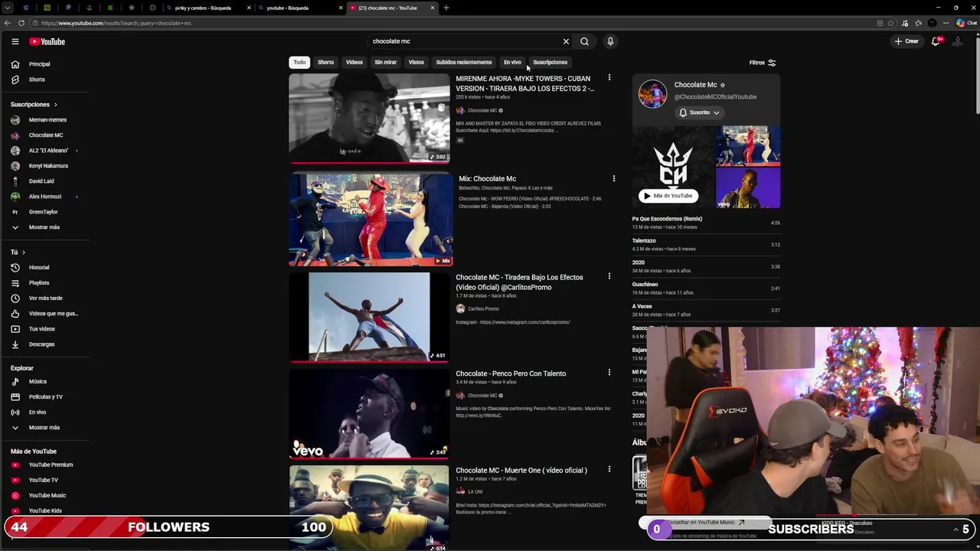Open Meman-memes subscription channel
This screenshot has height=551, width=980.
(x=47, y=119)
